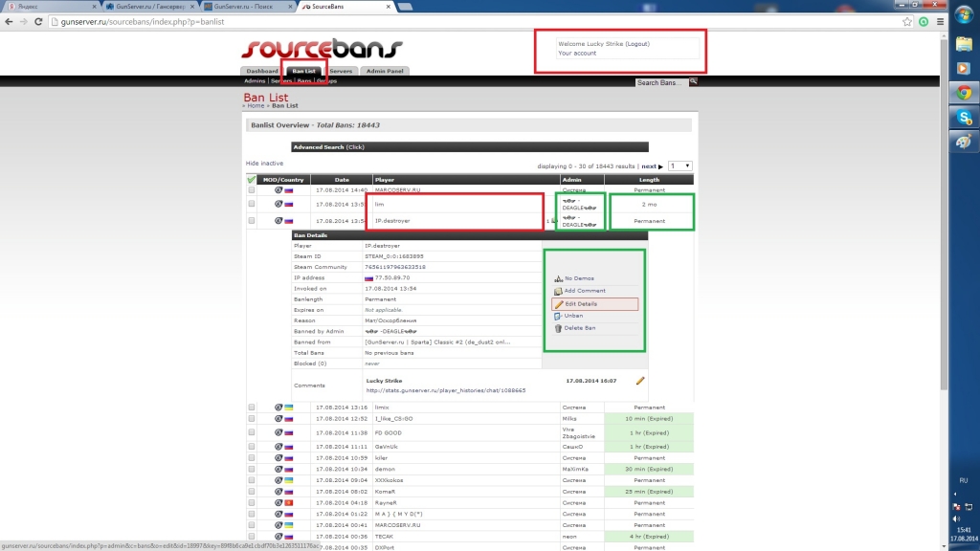Bookmark this page with the star icon
980x551 pixels.
906,21
